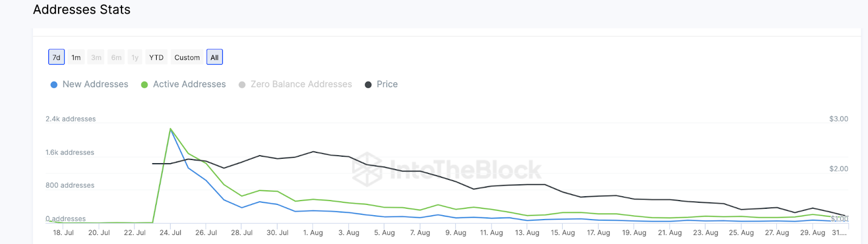Screen dimensions: 868x244
Task: Click the 1. Aug axis date label
Action: click(x=313, y=233)
